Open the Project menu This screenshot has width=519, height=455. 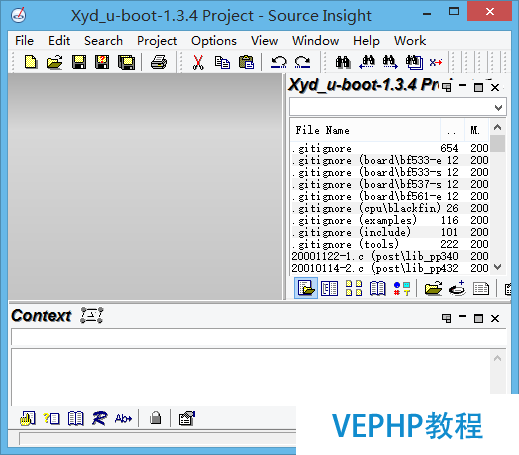click(x=157, y=41)
